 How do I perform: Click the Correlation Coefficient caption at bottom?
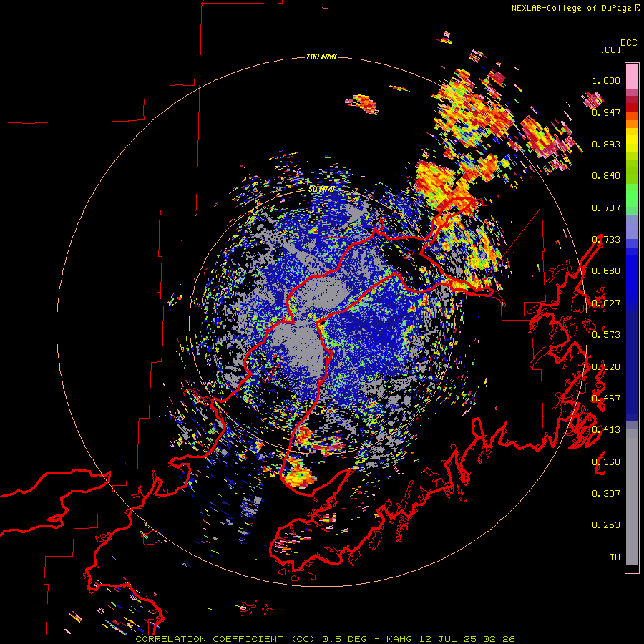325,639
